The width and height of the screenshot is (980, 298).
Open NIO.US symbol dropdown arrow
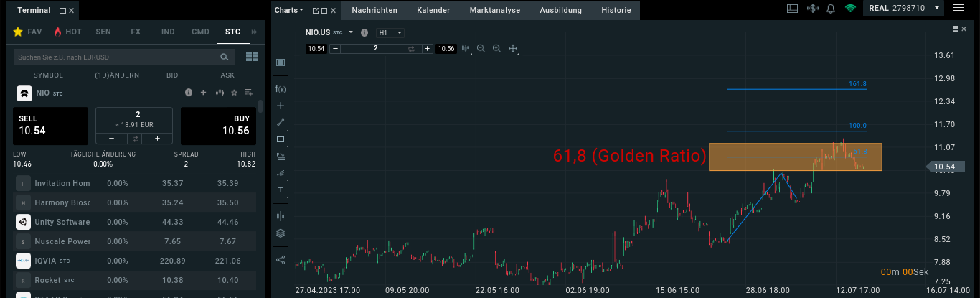351,32
